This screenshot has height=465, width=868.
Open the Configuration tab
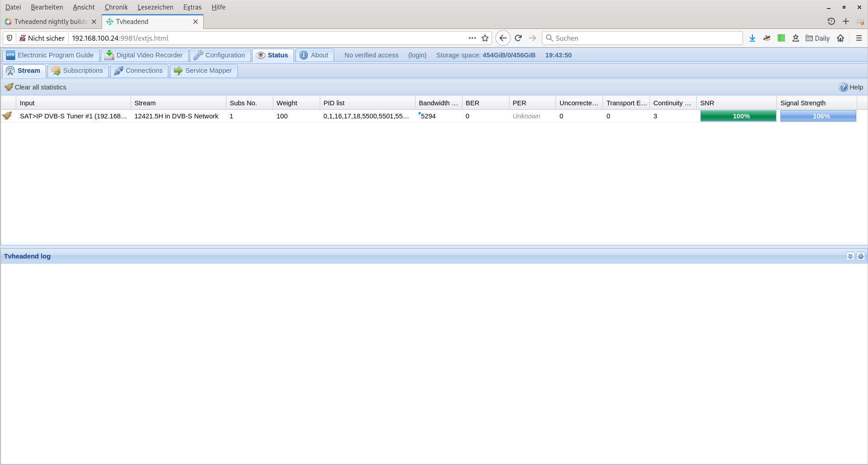click(x=219, y=55)
